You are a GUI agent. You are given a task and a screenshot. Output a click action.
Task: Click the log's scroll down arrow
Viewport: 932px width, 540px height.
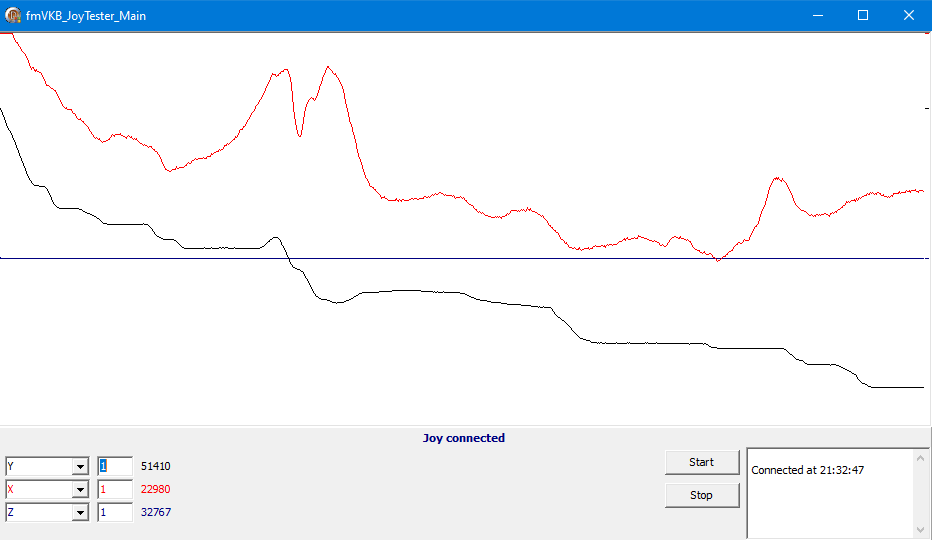click(921, 529)
